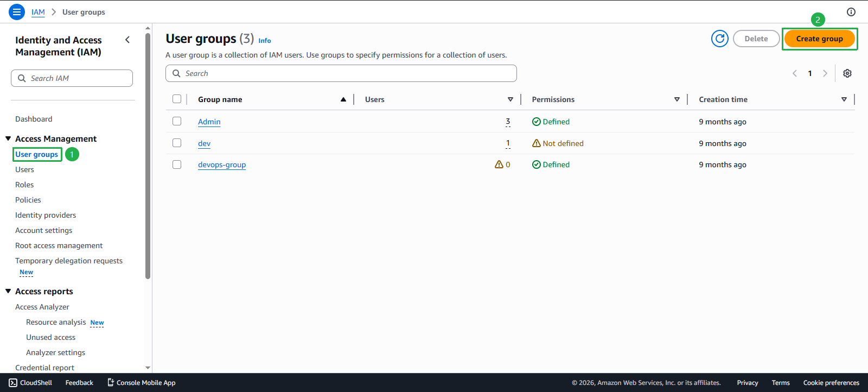This screenshot has height=392, width=868.
Task: Click the New badge under Temporary delegation requests
Action: [x=26, y=273]
